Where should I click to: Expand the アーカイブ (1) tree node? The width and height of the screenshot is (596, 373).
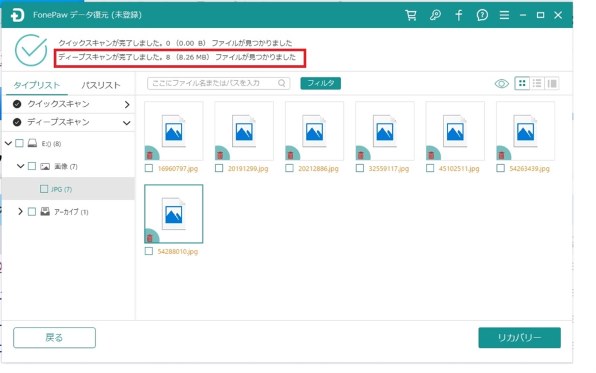(x=21, y=211)
